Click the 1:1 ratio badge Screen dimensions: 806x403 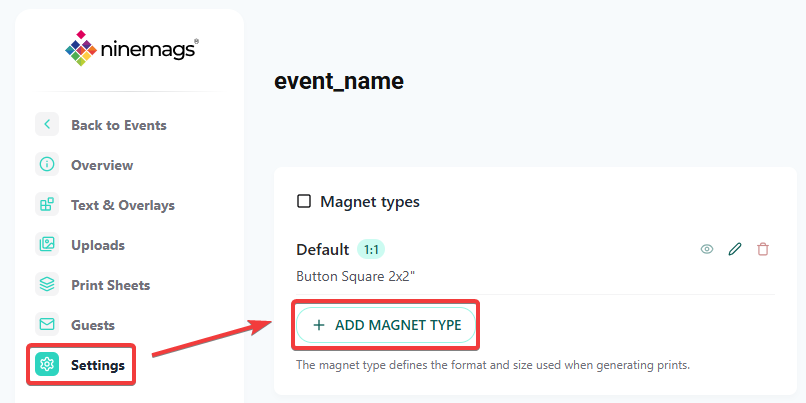371,250
